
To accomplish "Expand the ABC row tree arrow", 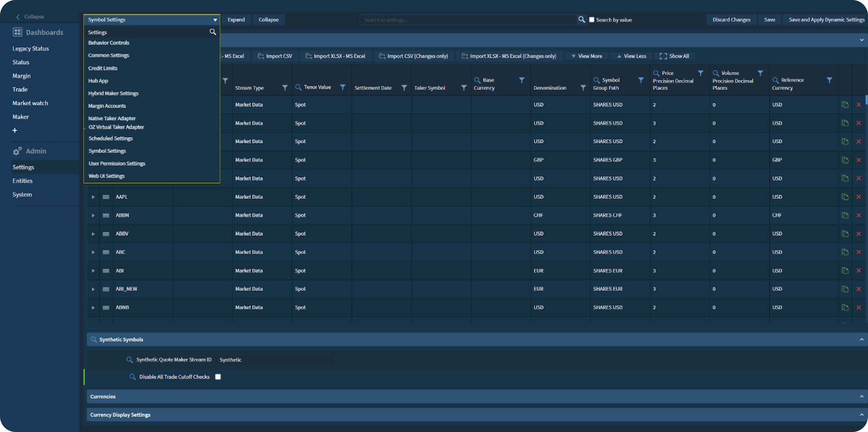I will click(93, 252).
